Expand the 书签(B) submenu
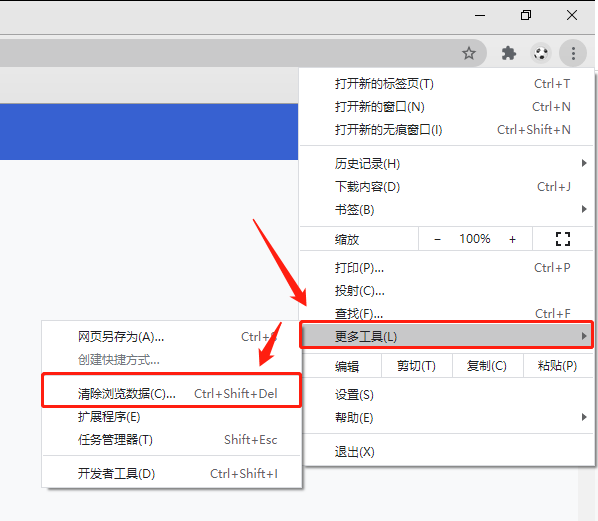The height and width of the screenshot is (521, 598). pyautogui.click(x=447, y=209)
